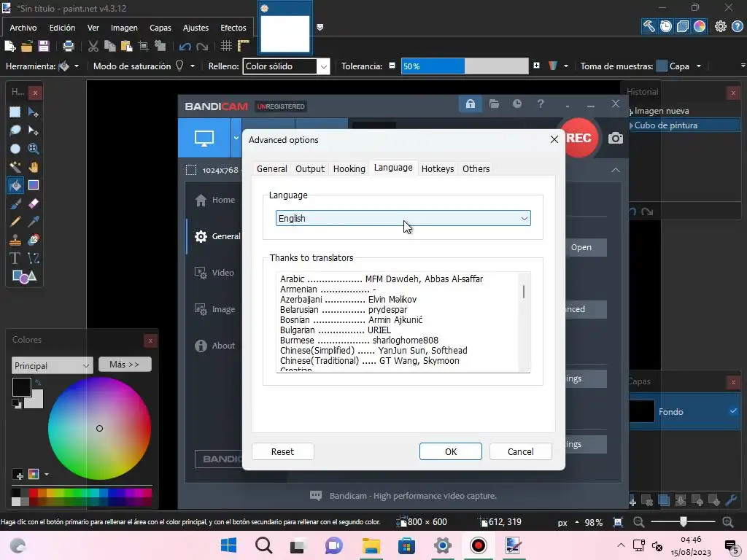Click Bandicam scheduled recording clock icon
This screenshot has width=747, height=560.
(517, 104)
